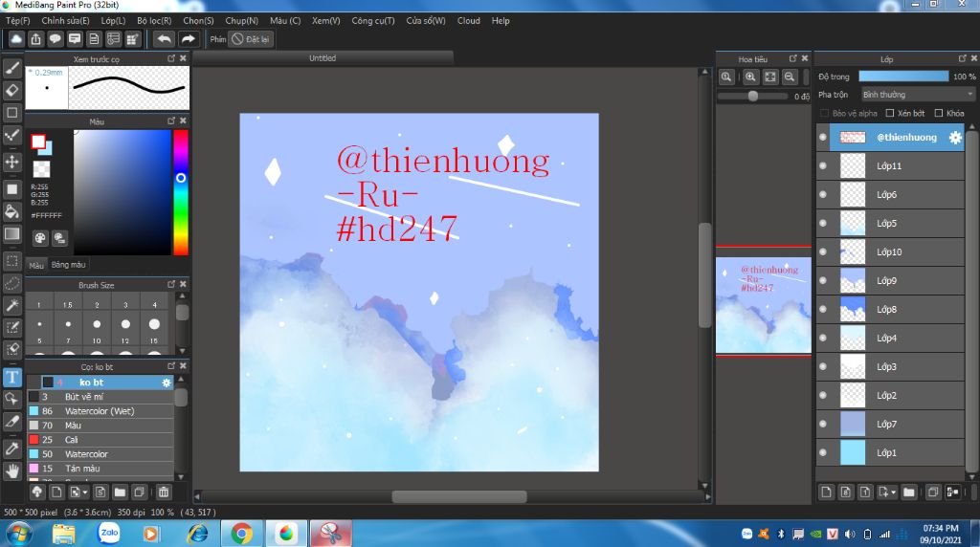This screenshot has width=980, height=547.
Task: Open settings gear for @thienhuong layer
Action: 955,138
